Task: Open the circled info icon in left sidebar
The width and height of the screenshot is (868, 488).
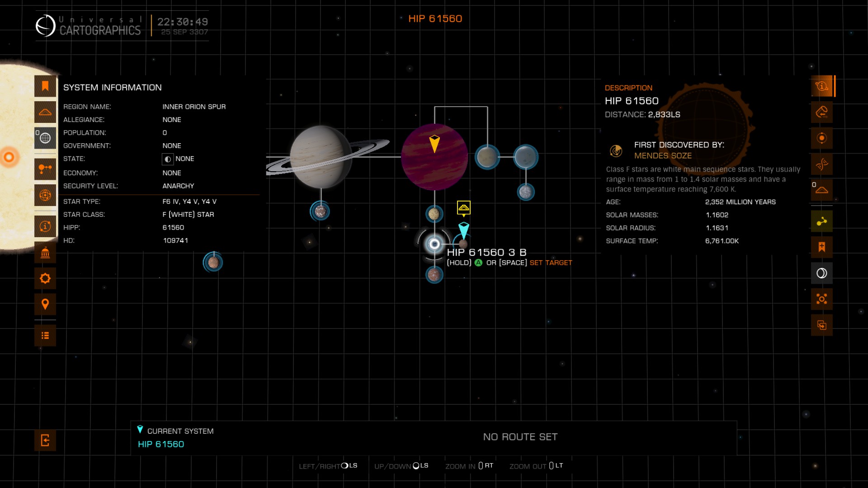Action: [x=45, y=226]
